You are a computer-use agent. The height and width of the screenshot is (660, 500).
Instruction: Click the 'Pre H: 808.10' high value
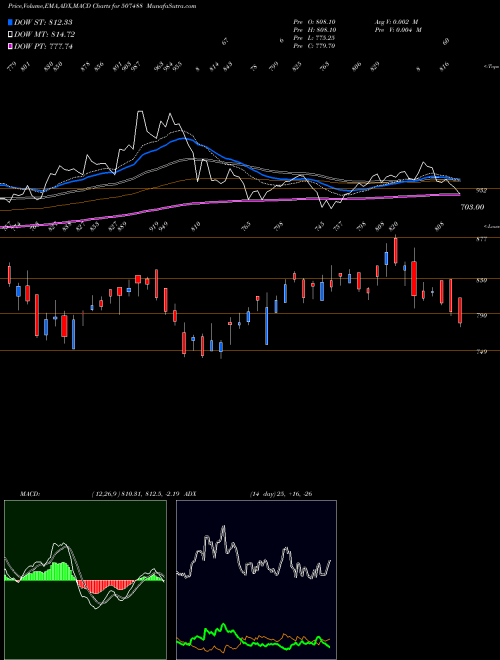(314, 30)
